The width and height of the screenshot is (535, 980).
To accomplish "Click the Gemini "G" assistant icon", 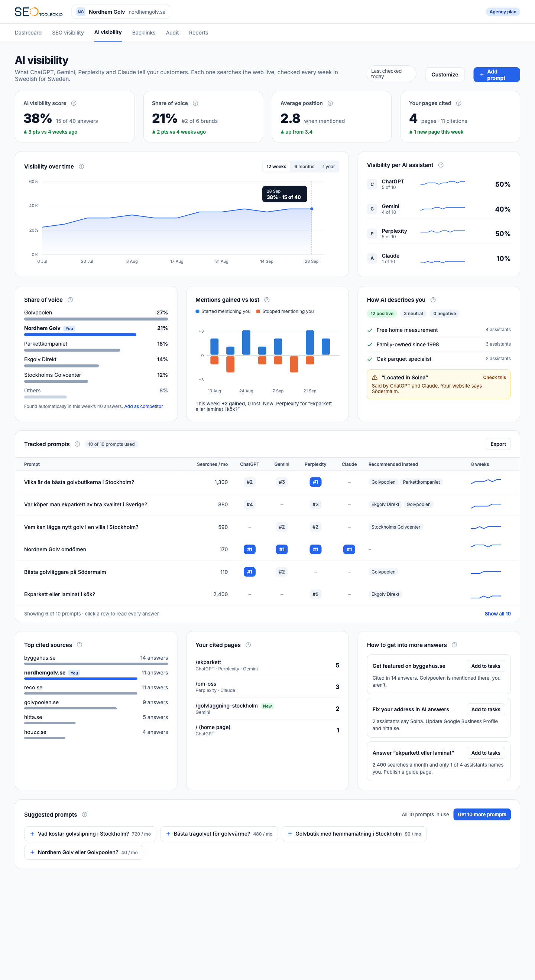I will [x=372, y=209].
